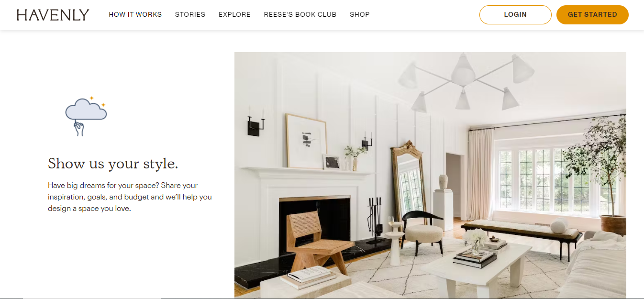
Task: Click the paragraph about sharing your inspiration
Action: pos(130,197)
